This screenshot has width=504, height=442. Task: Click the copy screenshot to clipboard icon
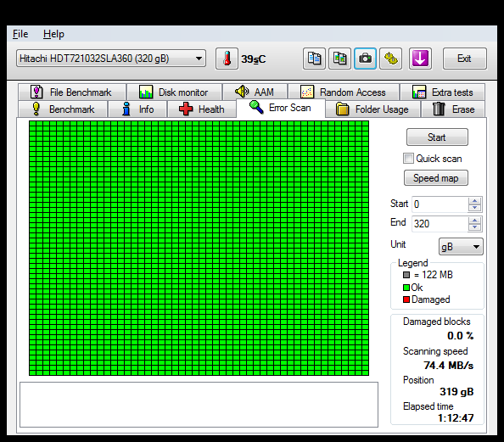(339, 59)
